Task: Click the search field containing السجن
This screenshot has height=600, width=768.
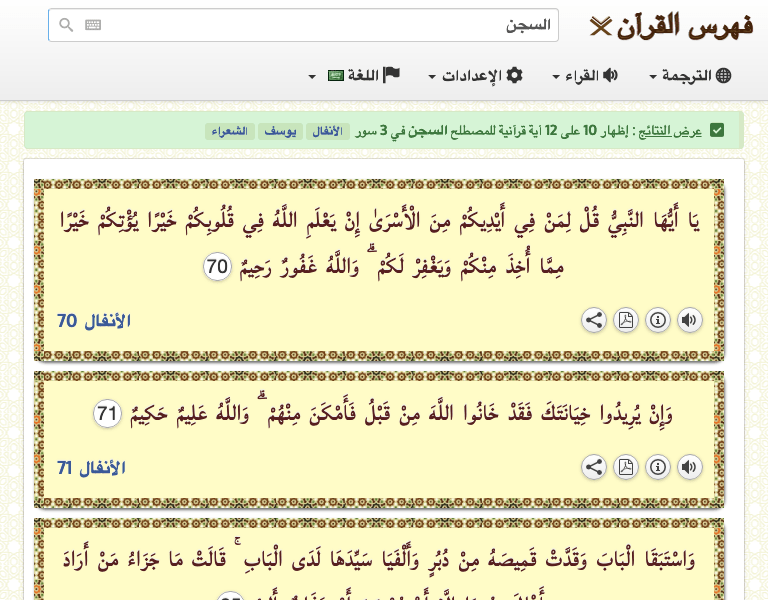Action: (x=320, y=25)
